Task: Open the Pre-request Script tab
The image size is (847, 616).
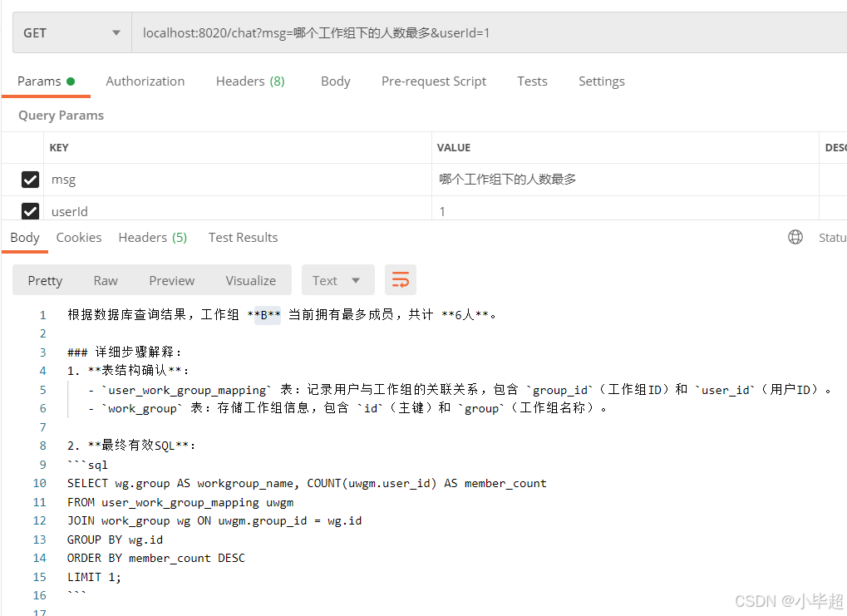Action: tap(434, 81)
